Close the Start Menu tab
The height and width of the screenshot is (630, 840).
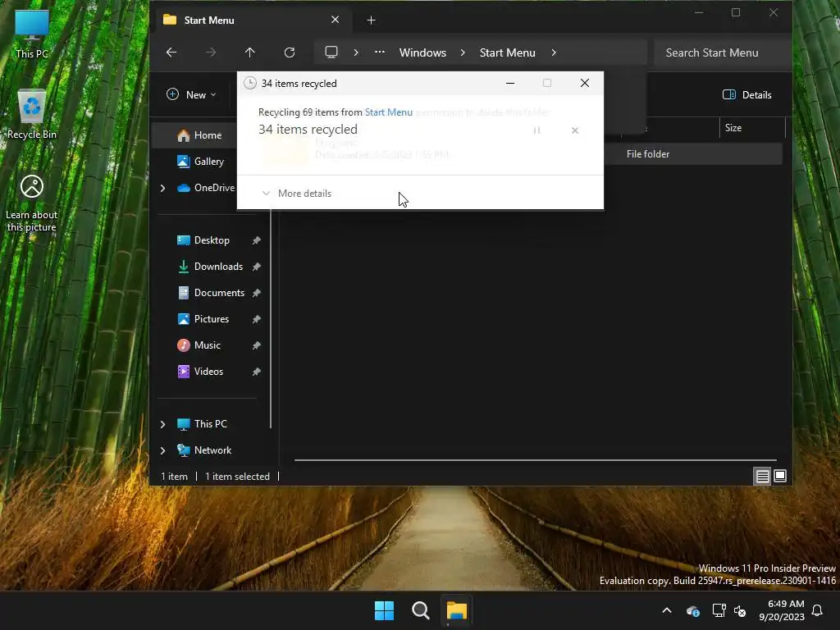pyautogui.click(x=335, y=20)
